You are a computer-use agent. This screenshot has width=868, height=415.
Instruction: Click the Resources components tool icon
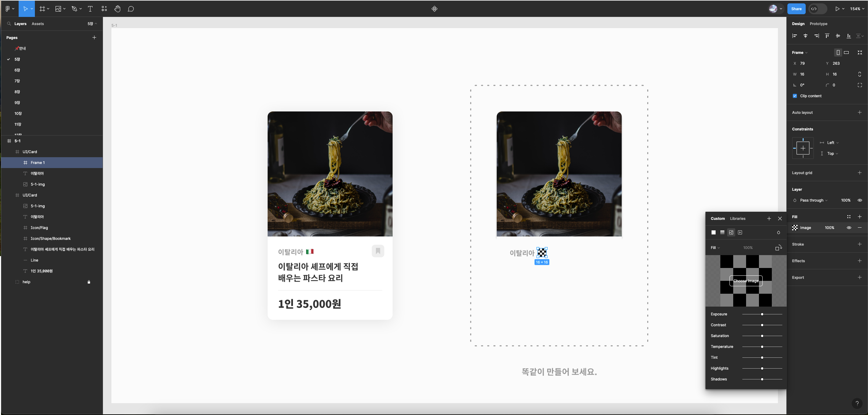pos(104,9)
